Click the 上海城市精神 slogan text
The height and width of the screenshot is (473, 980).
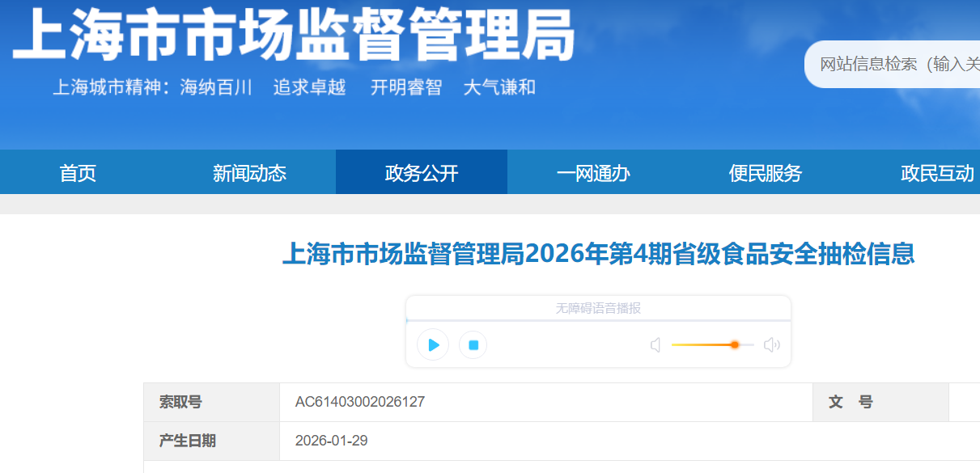click(294, 87)
